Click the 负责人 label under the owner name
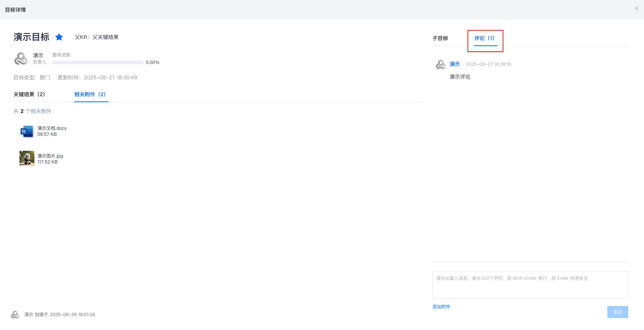644x330 pixels. (x=40, y=62)
